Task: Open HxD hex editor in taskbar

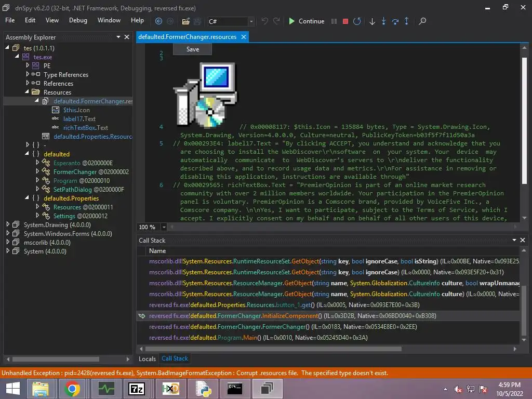Action: [x=170, y=389]
